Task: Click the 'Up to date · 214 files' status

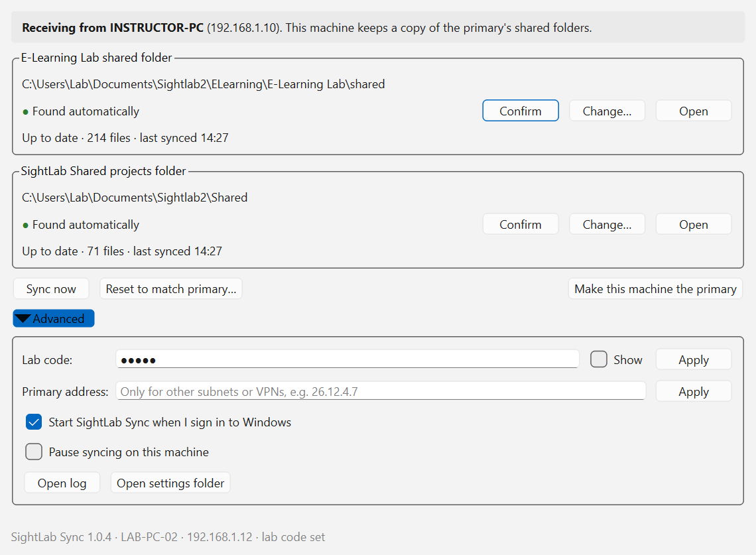Action: pos(125,138)
